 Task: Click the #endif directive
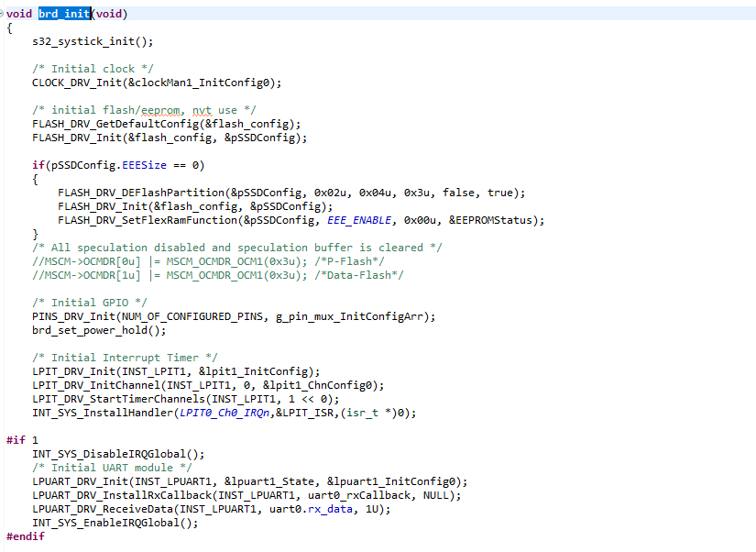pyautogui.click(x=25, y=535)
